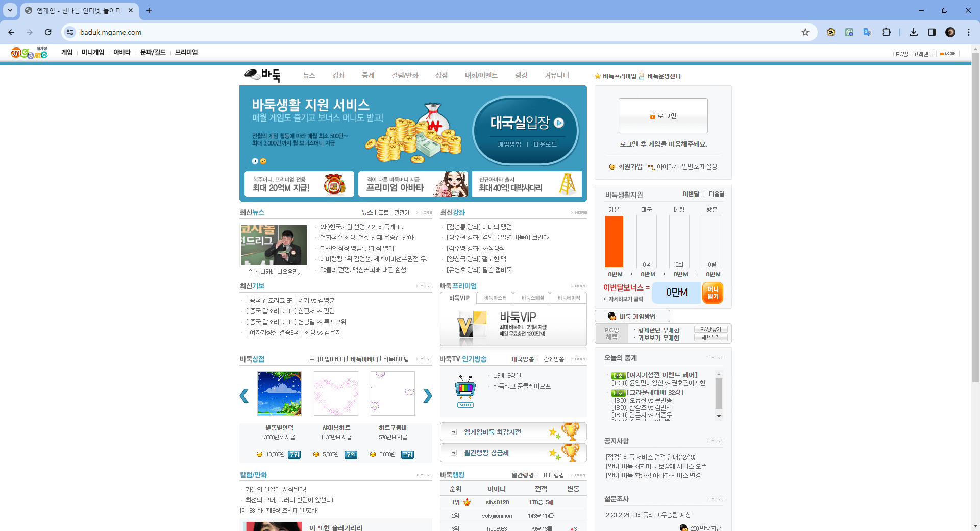980x531 pixels.
Task: Bookmark this page with the star icon
Action: point(805,32)
